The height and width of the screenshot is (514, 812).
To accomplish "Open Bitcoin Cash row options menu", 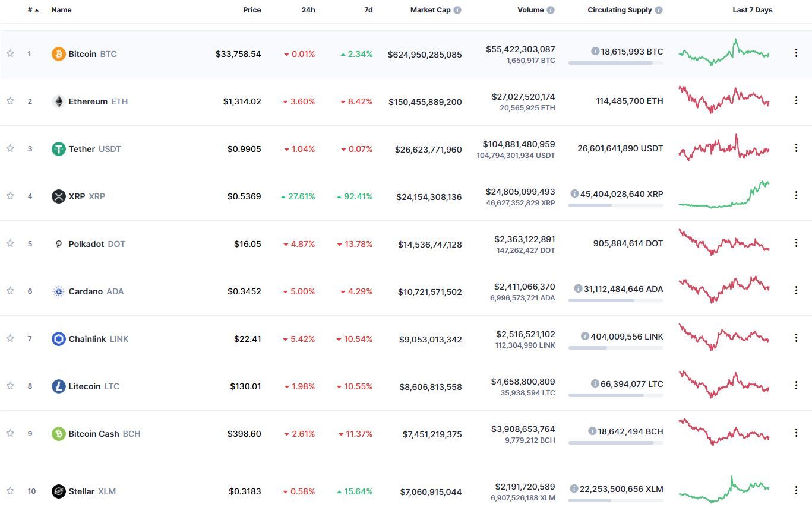I will click(x=796, y=433).
